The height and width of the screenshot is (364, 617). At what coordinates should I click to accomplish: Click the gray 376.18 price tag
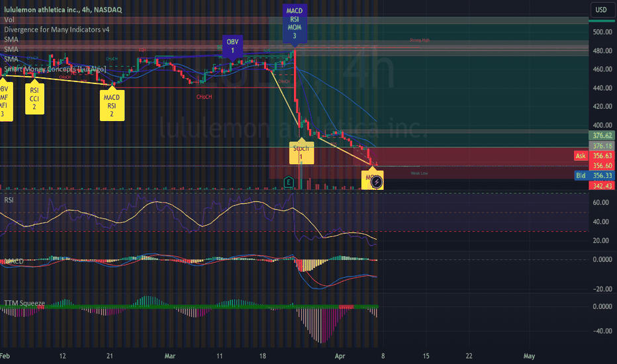(602, 146)
